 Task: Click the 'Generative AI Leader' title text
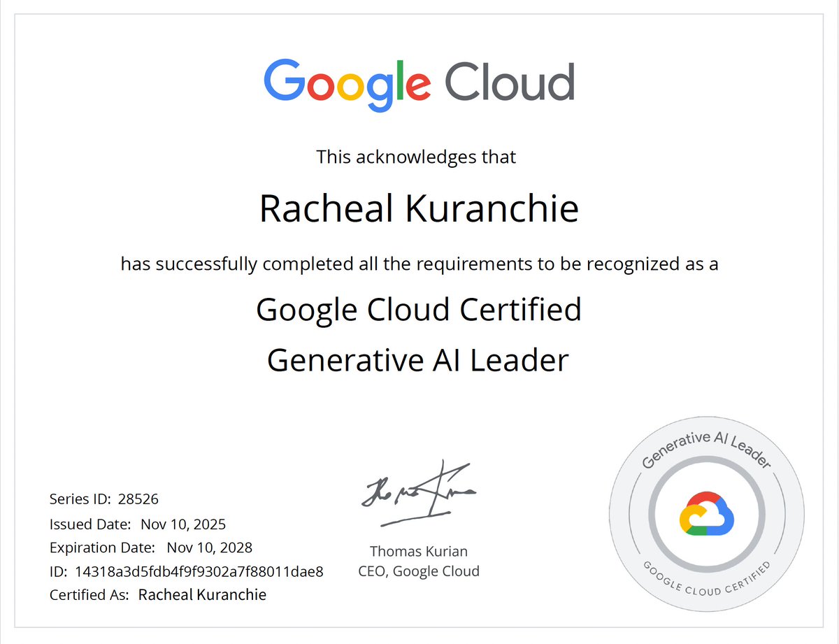coord(418,360)
